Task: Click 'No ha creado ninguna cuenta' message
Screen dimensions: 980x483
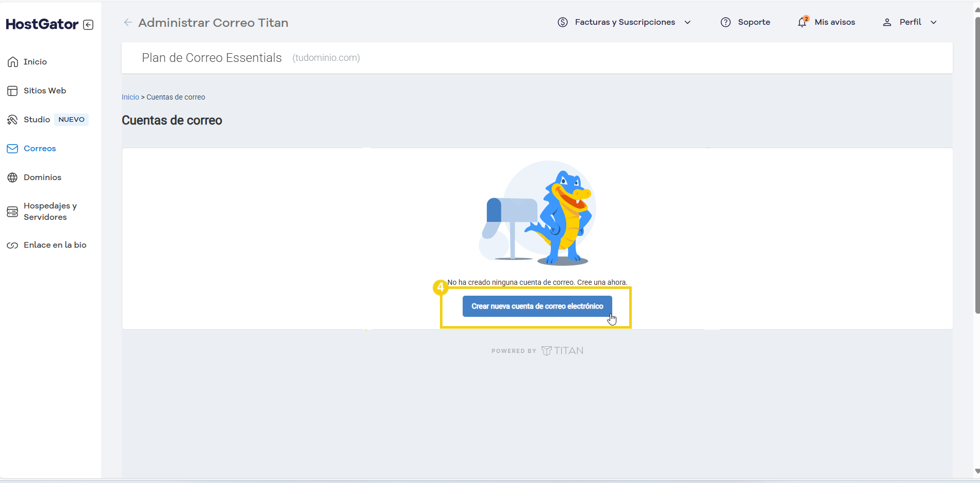Action: (x=537, y=283)
